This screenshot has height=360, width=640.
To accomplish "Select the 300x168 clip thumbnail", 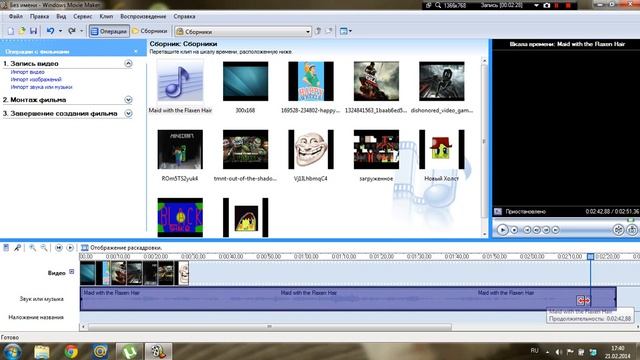I will click(x=245, y=81).
